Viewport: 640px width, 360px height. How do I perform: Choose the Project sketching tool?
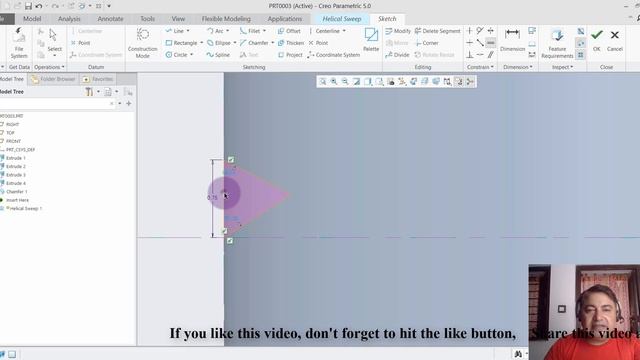290,55
